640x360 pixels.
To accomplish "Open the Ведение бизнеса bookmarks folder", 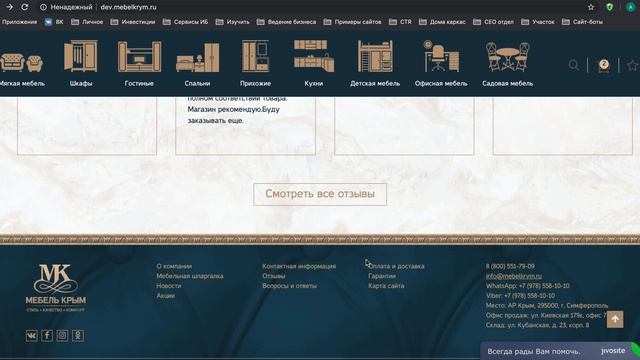I will coord(287,22).
